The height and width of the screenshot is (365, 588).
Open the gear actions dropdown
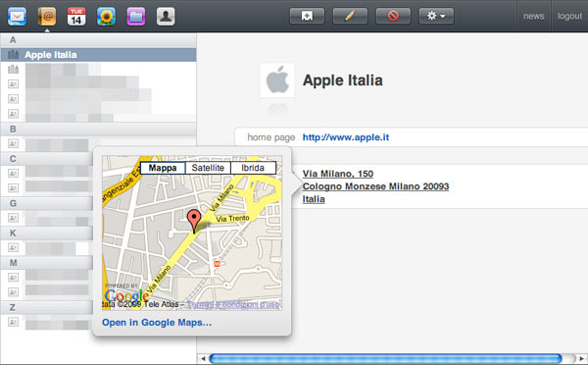click(436, 16)
